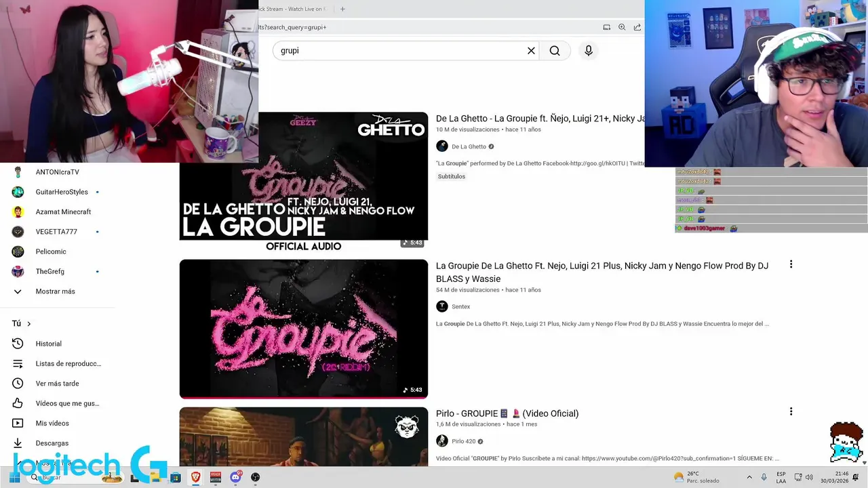Click the Subtítulos badge
Viewport: 868px width, 488px height.
click(452, 176)
